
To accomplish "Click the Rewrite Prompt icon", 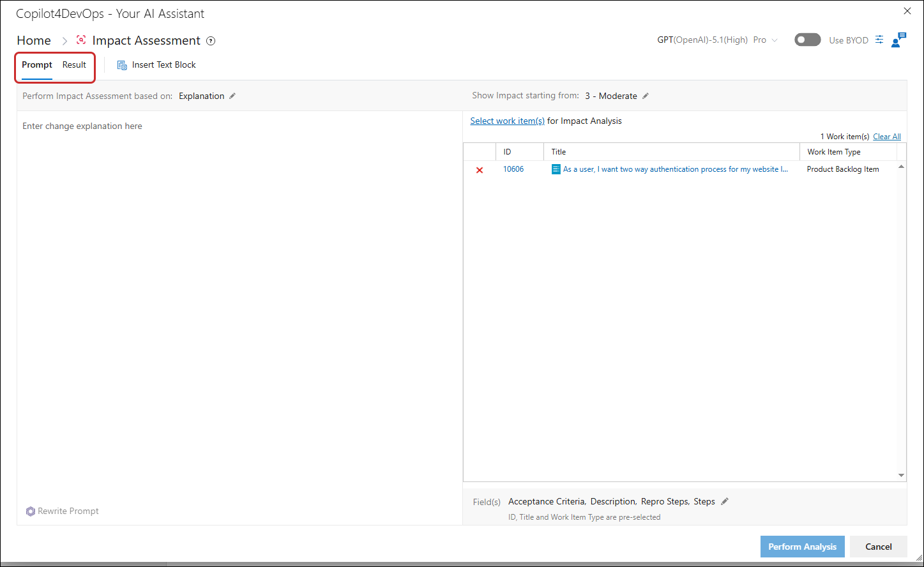I will 30,511.
